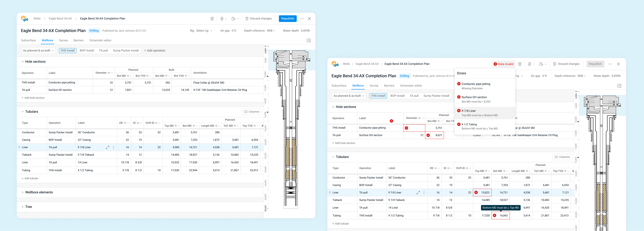Click red Data invalid error badge
This screenshot has height=231, width=644.
[x=503, y=64]
